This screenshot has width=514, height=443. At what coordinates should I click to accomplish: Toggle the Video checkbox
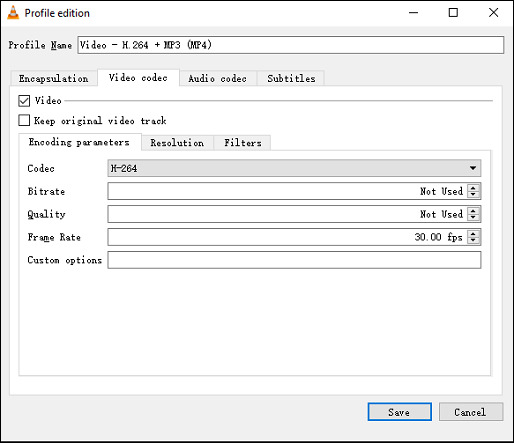coord(24,101)
